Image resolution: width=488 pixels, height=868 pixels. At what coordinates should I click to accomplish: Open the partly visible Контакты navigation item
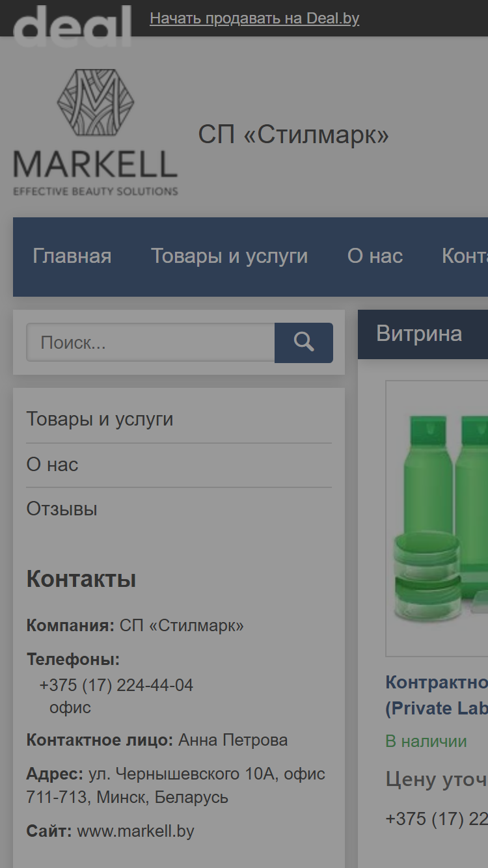465,256
